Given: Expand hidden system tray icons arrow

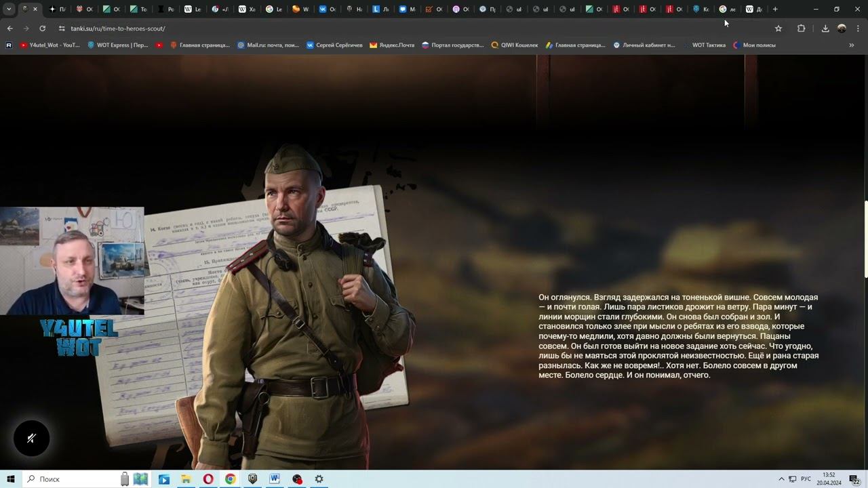Looking at the screenshot, I should (x=781, y=479).
